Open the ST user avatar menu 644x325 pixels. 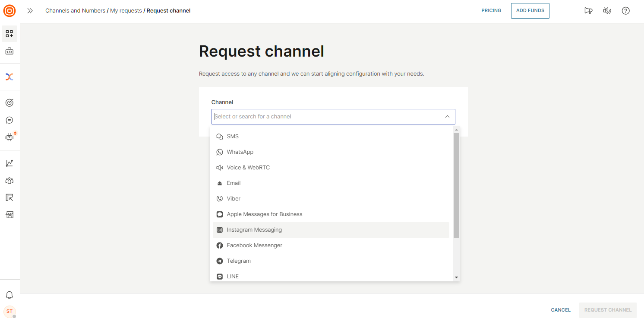click(x=9, y=311)
